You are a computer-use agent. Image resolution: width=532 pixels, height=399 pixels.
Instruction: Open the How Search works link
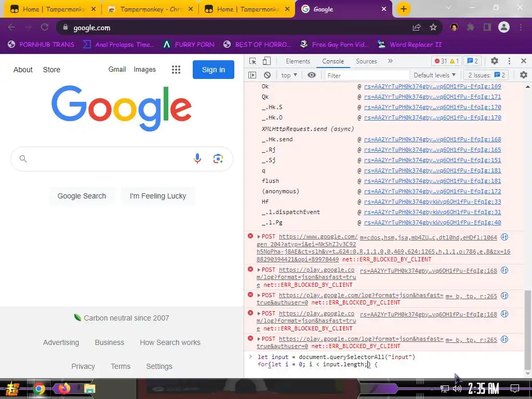click(170, 342)
